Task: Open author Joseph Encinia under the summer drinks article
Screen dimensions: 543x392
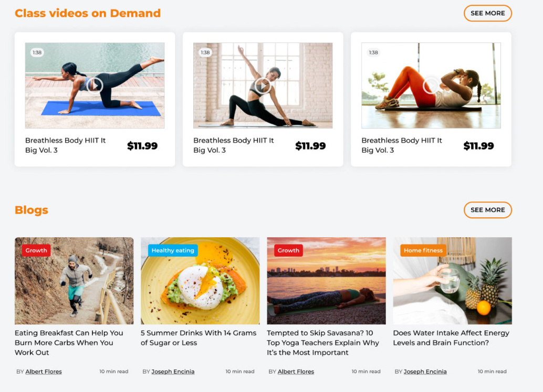Action: tap(173, 372)
